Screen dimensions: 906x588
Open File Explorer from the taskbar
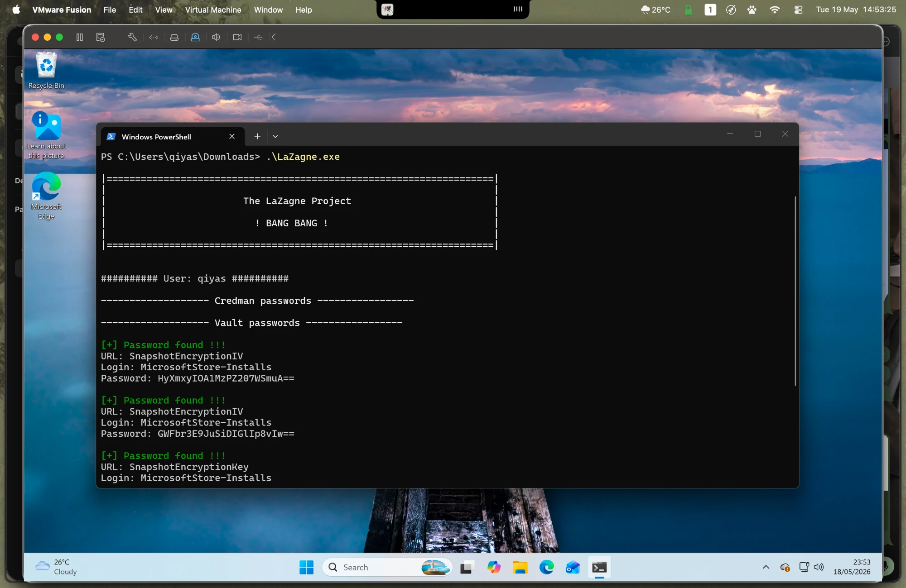(x=520, y=567)
